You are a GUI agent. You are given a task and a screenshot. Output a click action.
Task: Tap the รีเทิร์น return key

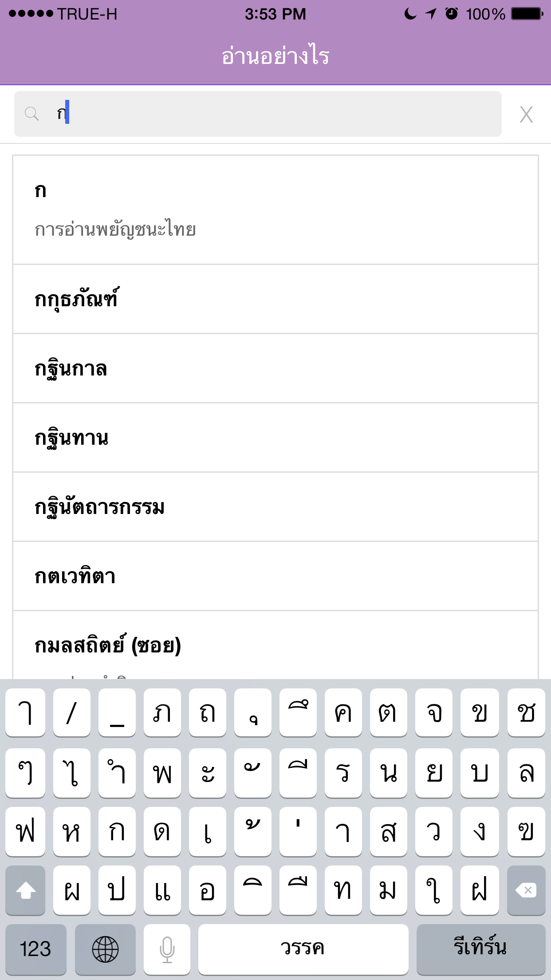(481, 949)
